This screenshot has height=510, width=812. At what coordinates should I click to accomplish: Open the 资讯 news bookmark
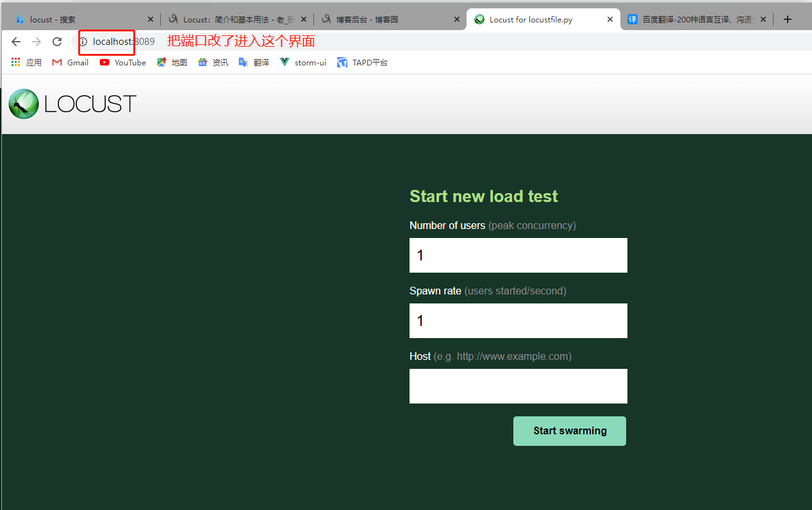click(213, 62)
